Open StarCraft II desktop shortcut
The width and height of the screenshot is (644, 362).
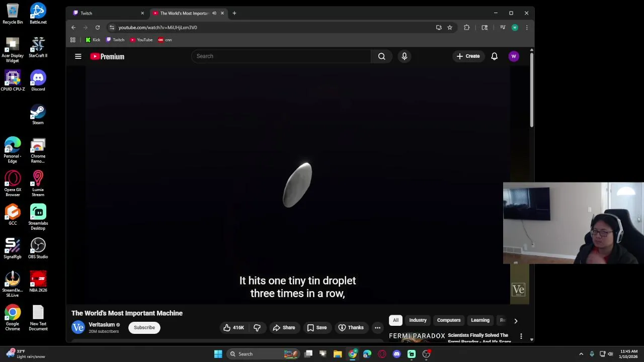tap(38, 47)
